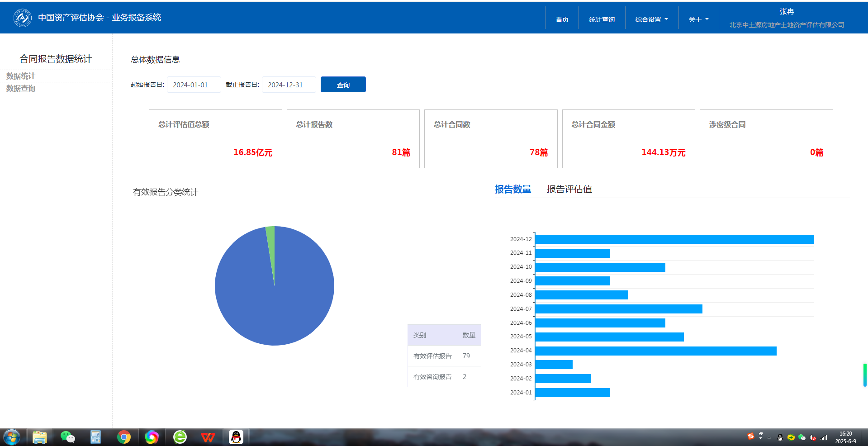This screenshot has height=446, width=868.
Task: Open WeChat from the taskbar
Action: point(67,437)
